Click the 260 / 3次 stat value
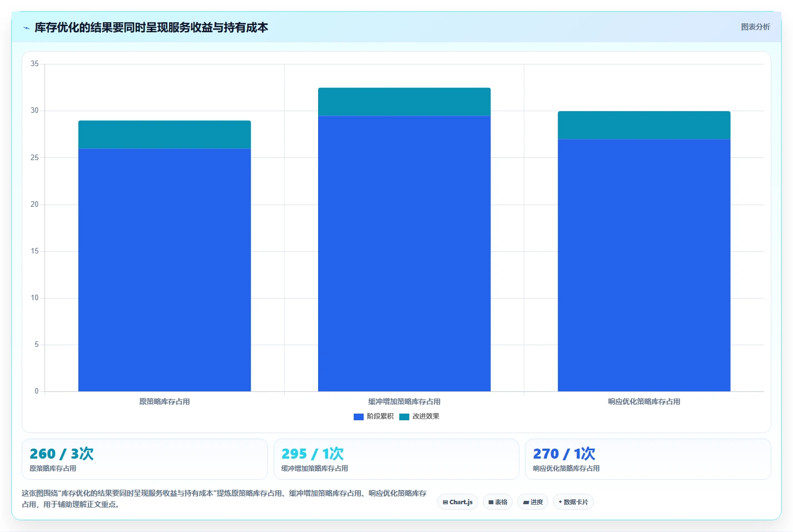Screen dimensions: 793x532 click(62, 454)
